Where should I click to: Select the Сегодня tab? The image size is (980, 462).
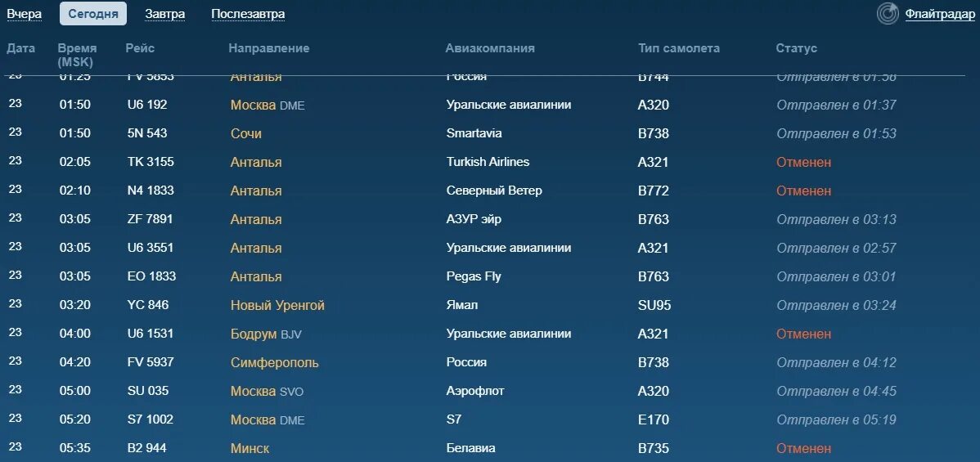point(93,14)
